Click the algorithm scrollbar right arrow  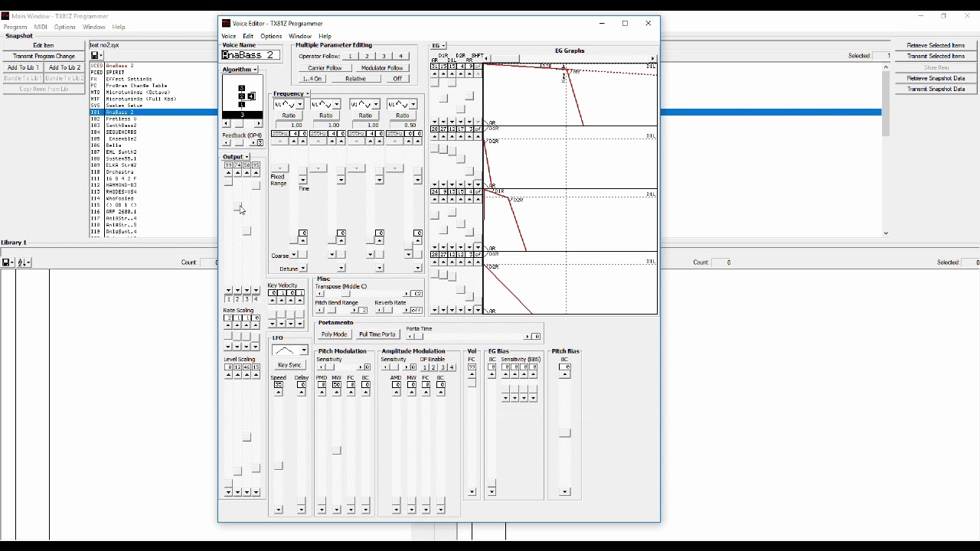[x=260, y=123]
